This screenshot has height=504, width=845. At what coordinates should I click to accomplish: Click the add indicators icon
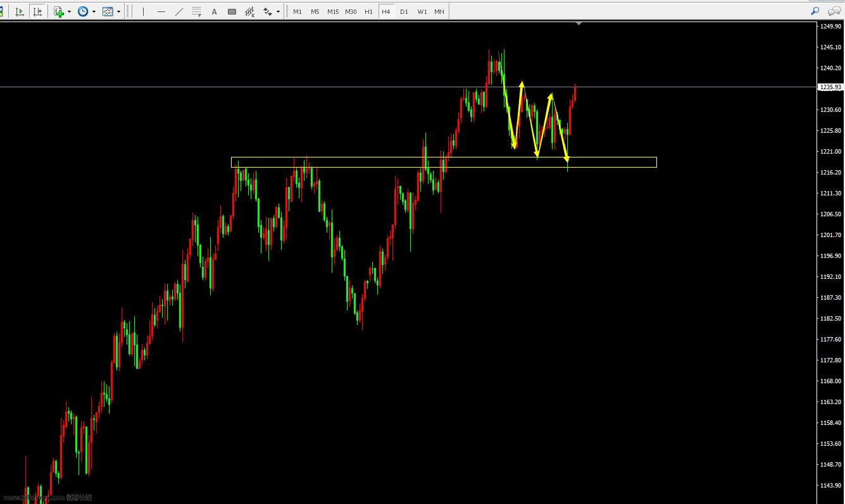tap(59, 11)
